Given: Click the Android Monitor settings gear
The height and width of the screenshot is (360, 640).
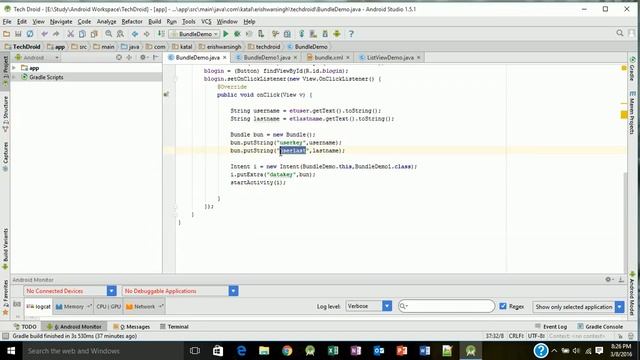Looking at the screenshot, I should click(608, 280).
